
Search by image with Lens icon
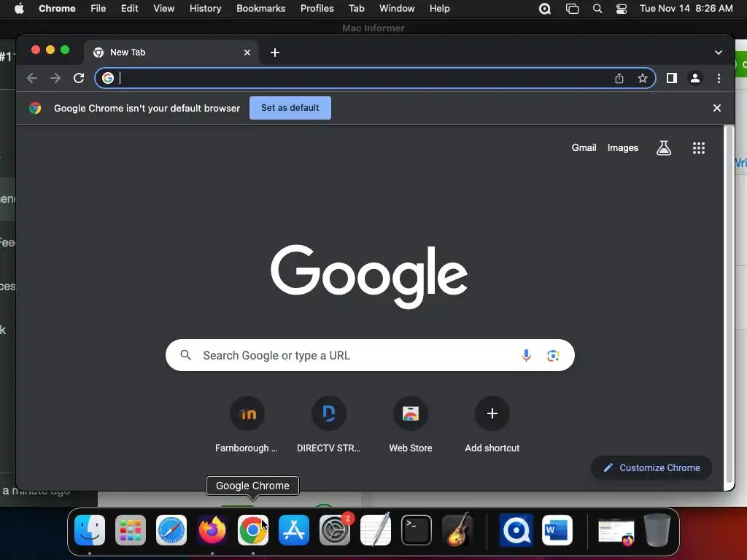tap(553, 355)
